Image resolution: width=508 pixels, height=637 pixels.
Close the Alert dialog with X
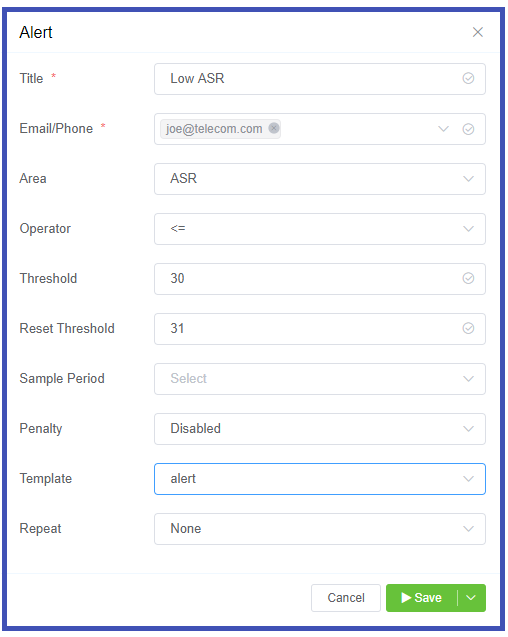478,32
